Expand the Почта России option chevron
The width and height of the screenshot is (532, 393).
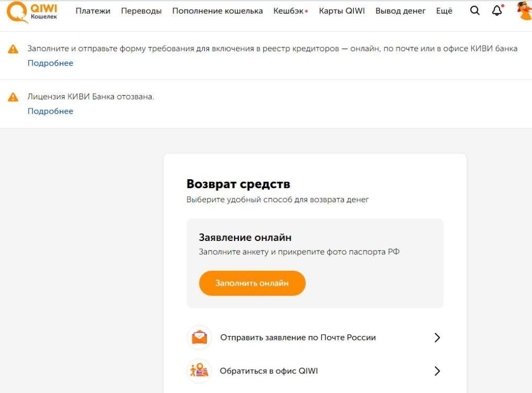click(x=437, y=338)
